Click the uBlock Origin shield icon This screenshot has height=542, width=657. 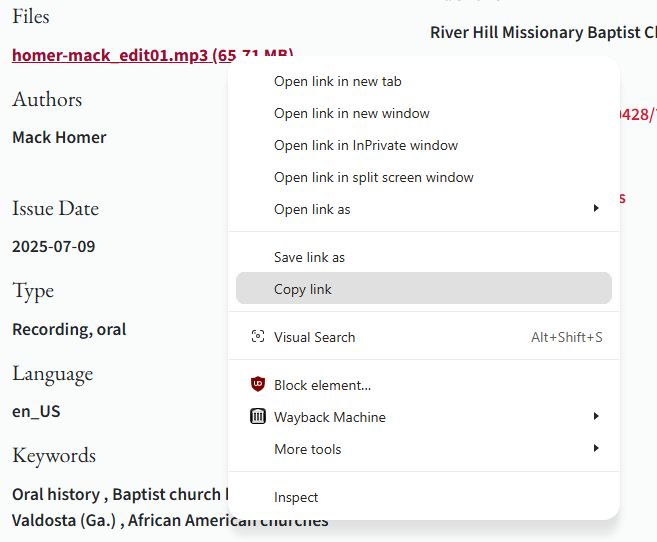coord(258,384)
